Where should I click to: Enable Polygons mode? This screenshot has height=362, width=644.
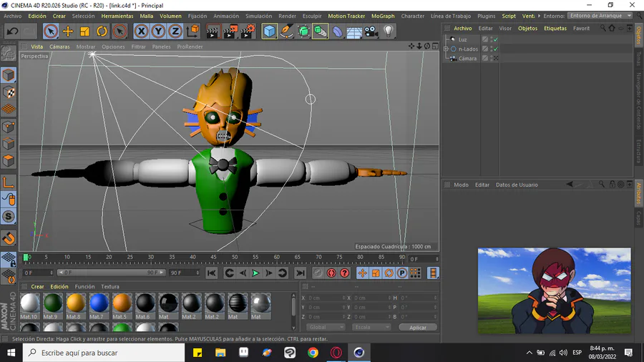pyautogui.click(x=9, y=161)
